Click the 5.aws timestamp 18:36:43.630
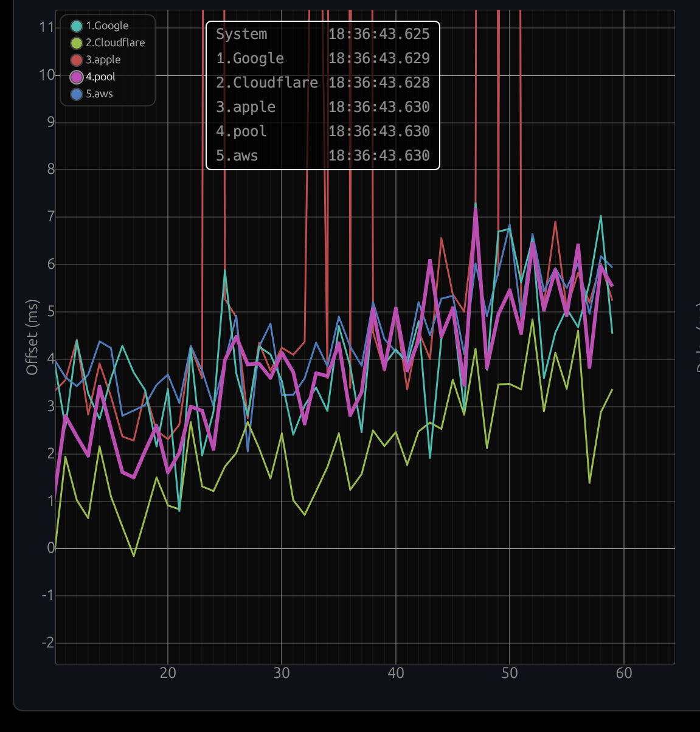 (379, 156)
